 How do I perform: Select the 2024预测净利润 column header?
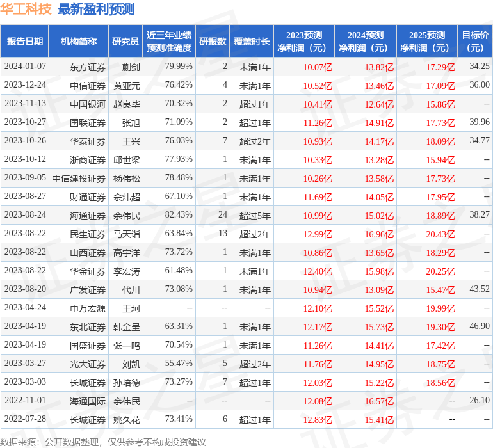point(366,41)
